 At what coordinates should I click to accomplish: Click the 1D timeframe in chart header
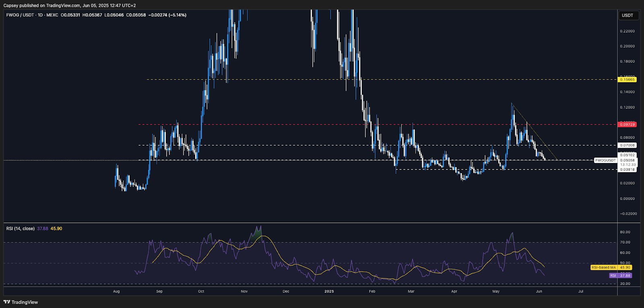tap(40, 15)
